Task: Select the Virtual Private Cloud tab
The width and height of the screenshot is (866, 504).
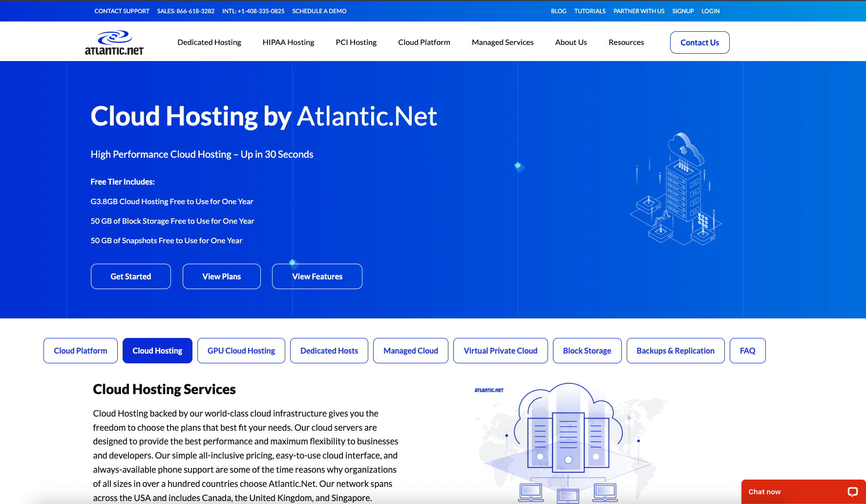Action: point(500,350)
